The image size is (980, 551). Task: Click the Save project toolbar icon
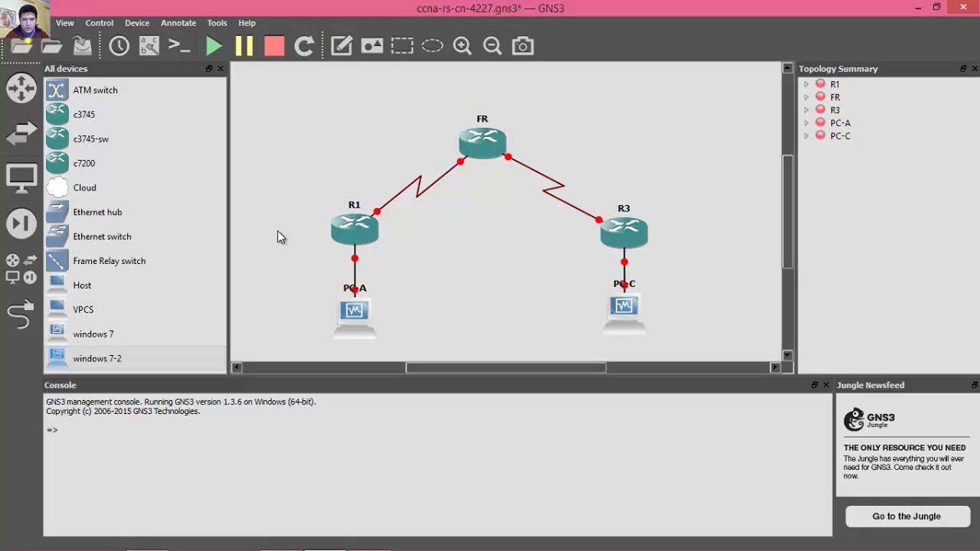point(82,46)
